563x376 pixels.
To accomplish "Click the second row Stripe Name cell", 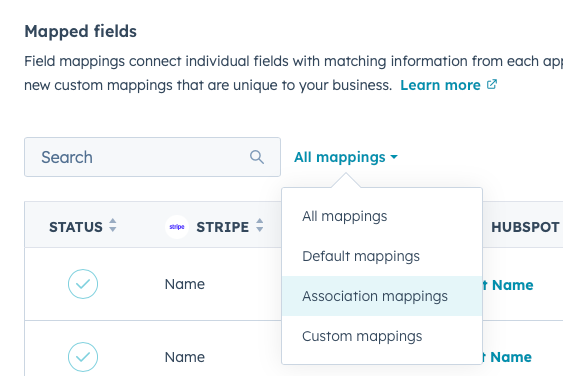I will 185,357.
